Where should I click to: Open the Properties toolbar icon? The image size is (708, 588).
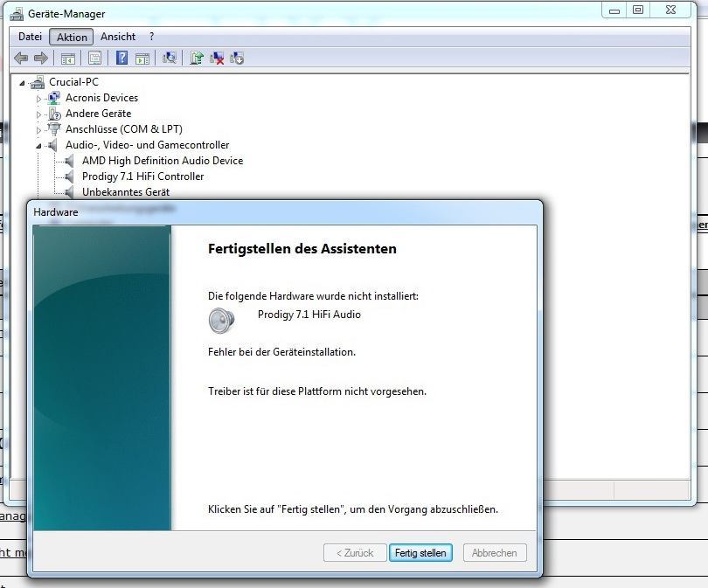click(x=94, y=59)
